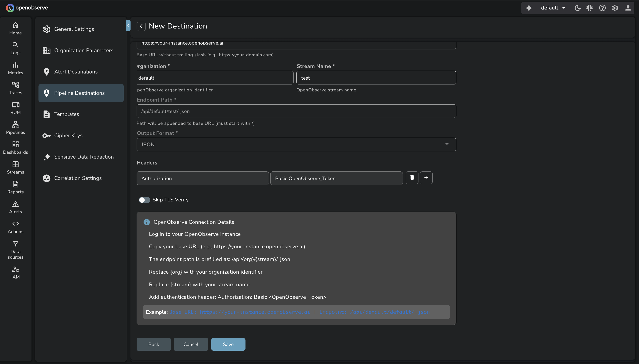Enable Skip TLS Verify

[144, 200]
